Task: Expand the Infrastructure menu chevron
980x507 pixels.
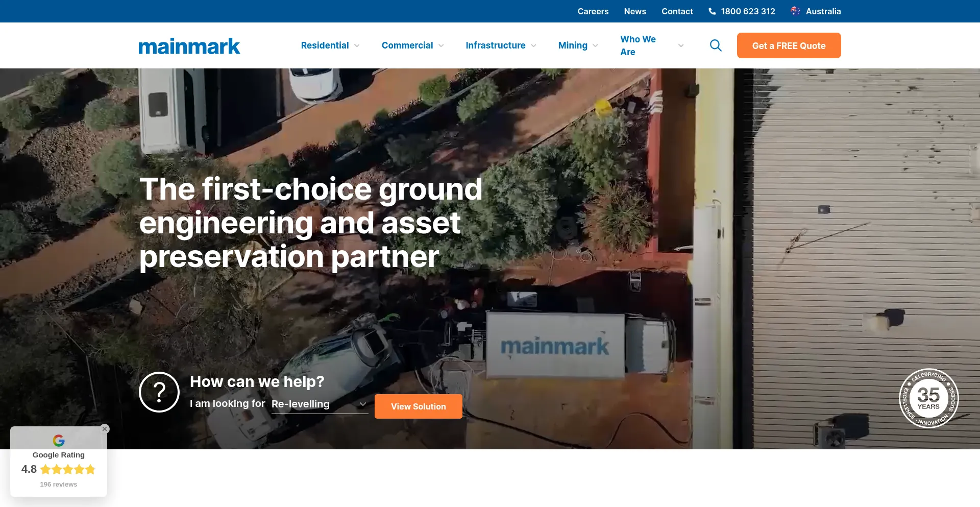Action: click(x=533, y=45)
